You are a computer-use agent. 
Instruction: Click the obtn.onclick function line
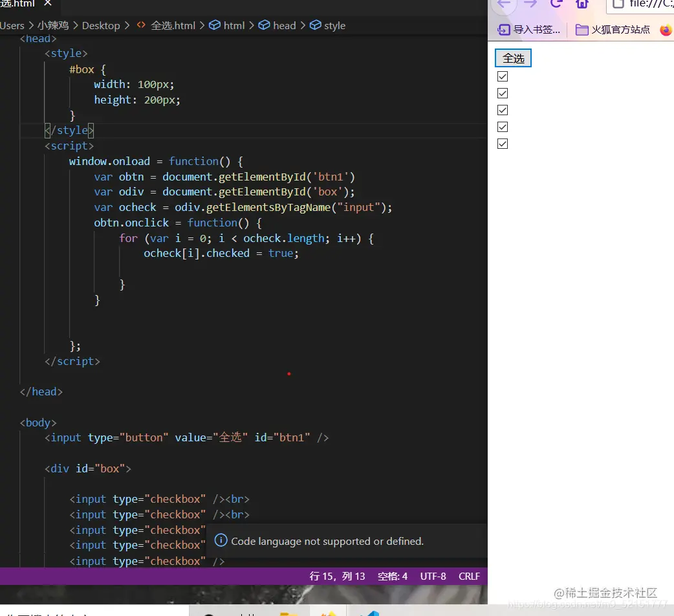[178, 223]
